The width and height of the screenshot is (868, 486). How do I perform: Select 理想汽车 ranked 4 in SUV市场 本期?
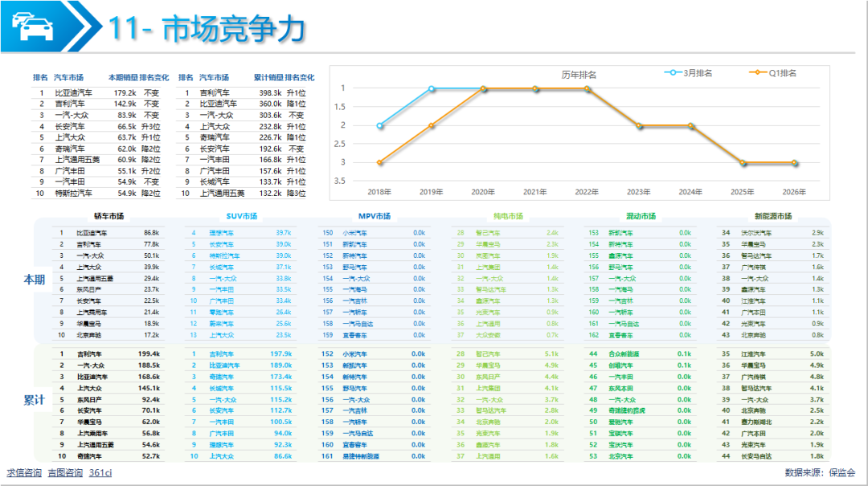click(222, 233)
